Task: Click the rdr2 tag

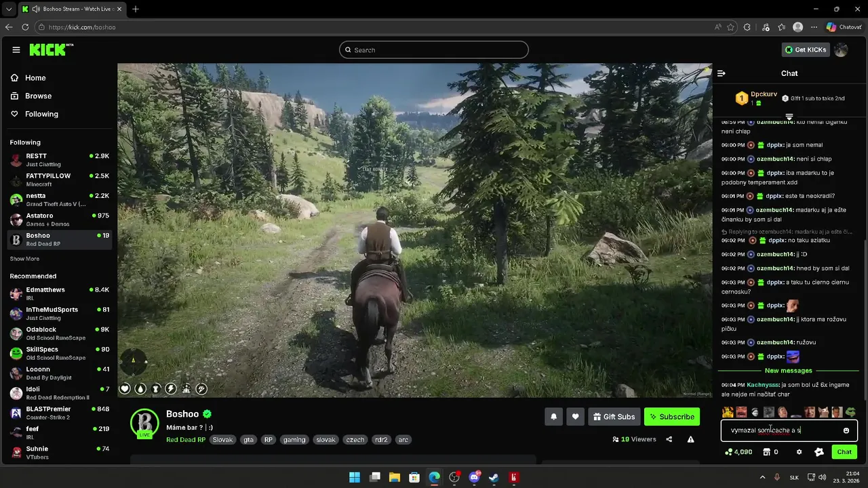Action: (381, 439)
